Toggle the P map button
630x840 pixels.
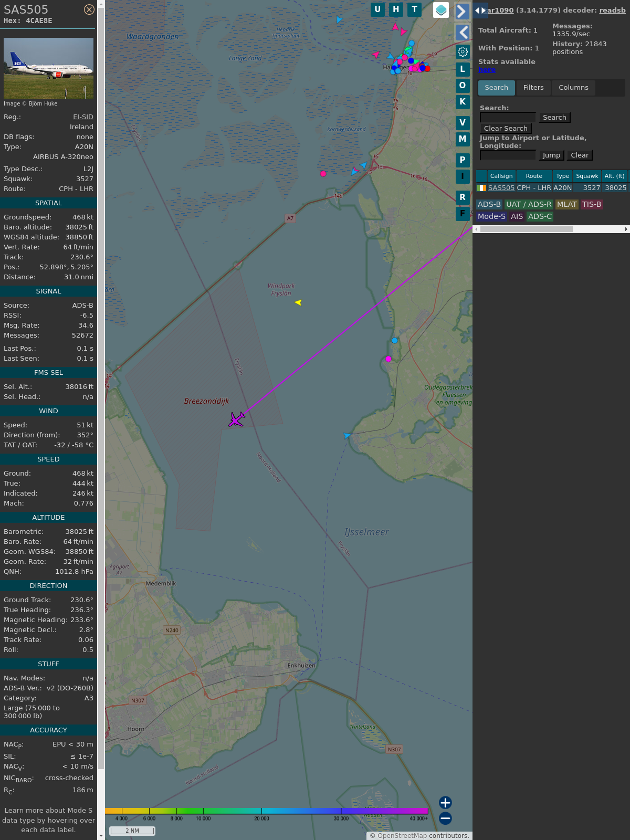(463, 160)
